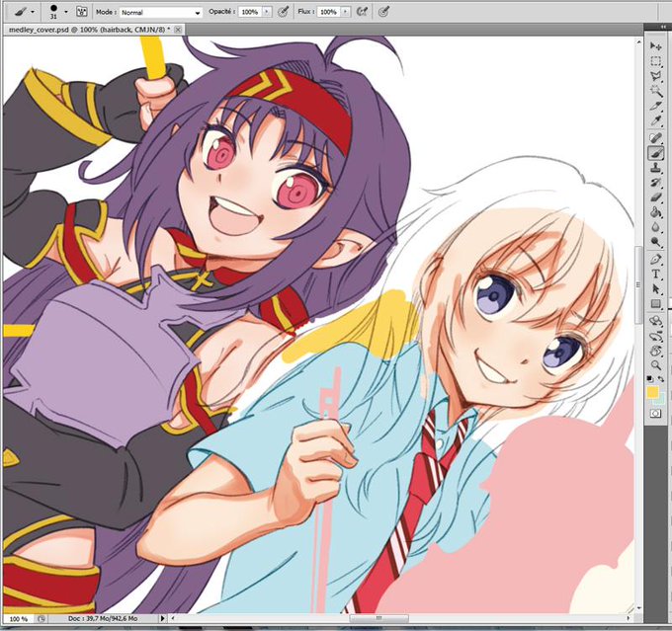Select the Dodge tool
Screen dimensions: 672x631
click(x=656, y=242)
